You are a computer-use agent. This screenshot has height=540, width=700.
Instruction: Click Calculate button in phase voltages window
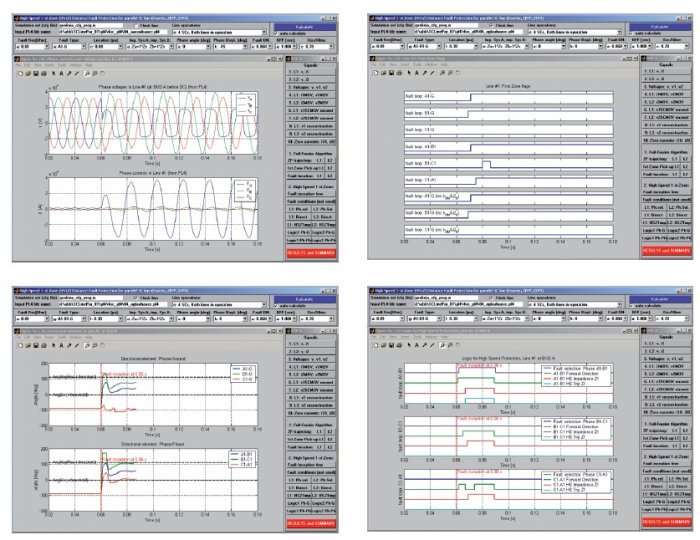tap(304, 27)
